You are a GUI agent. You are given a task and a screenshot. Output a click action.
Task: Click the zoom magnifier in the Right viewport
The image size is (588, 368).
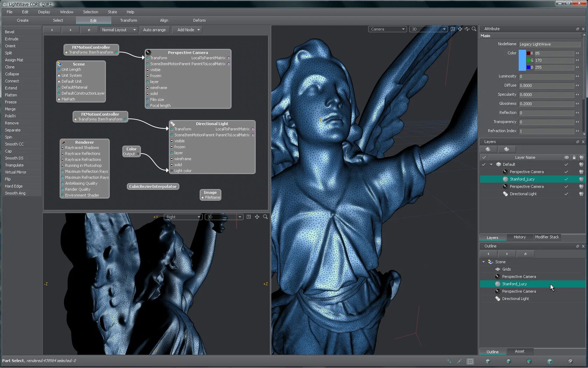tap(265, 217)
